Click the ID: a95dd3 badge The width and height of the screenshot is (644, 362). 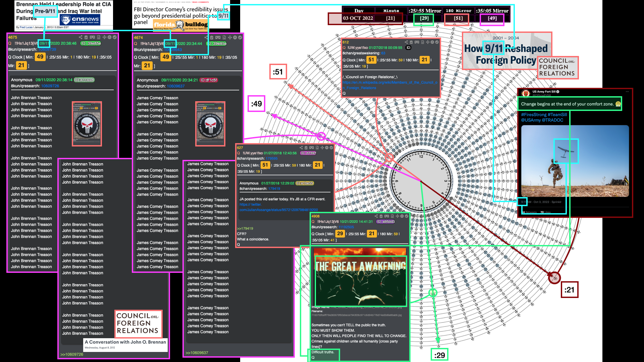tap(386, 222)
